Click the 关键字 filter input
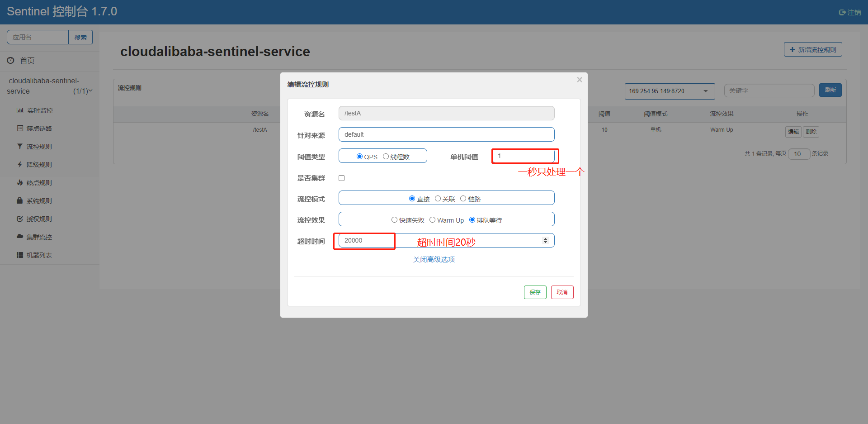This screenshot has width=868, height=424. pos(769,91)
